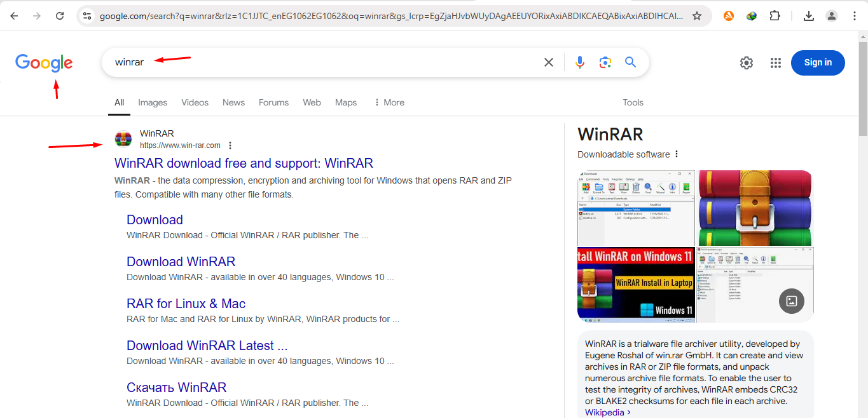Open the Google apps grid
The height and width of the screenshot is (418, 868).
775,63
